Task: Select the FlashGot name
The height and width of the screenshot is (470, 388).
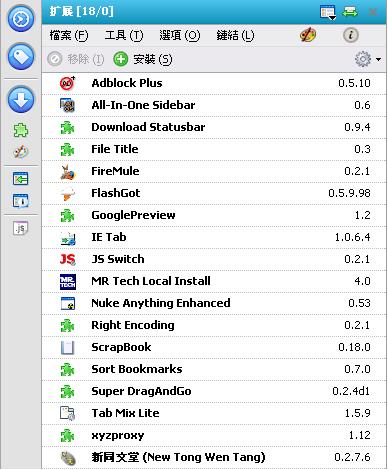Action: [116, 193]
